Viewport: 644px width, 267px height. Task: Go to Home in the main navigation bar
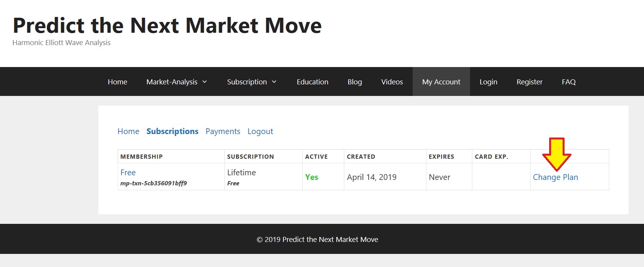coord(118,82)
